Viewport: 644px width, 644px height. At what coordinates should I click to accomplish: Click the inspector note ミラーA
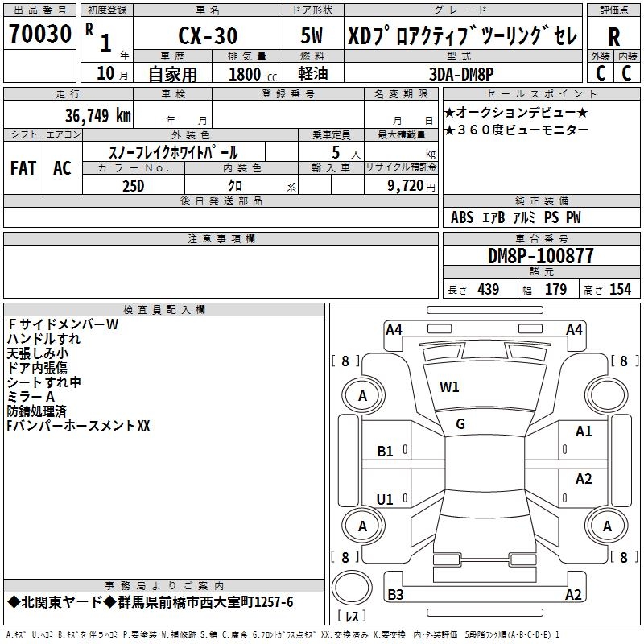[x=31, y=397]
